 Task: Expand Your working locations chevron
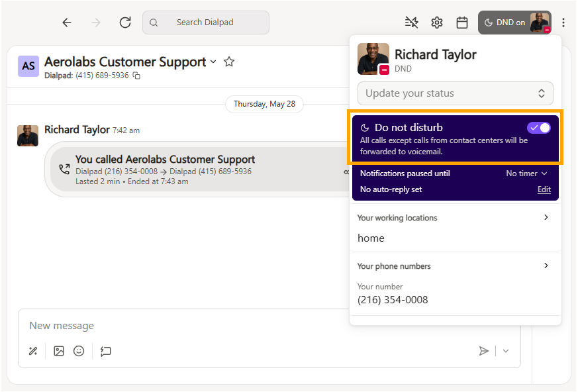pyautogui.click(x=546, y=218)
